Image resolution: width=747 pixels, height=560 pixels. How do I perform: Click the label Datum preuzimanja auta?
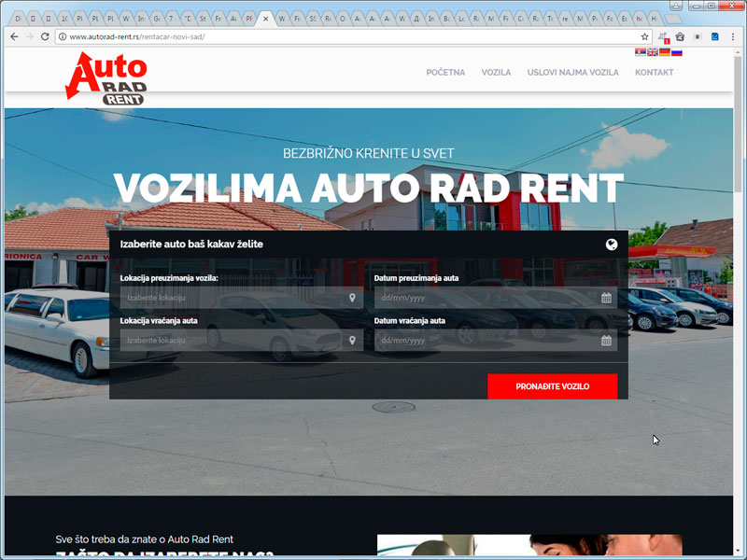pyautogui.click(x=416, y=278)
